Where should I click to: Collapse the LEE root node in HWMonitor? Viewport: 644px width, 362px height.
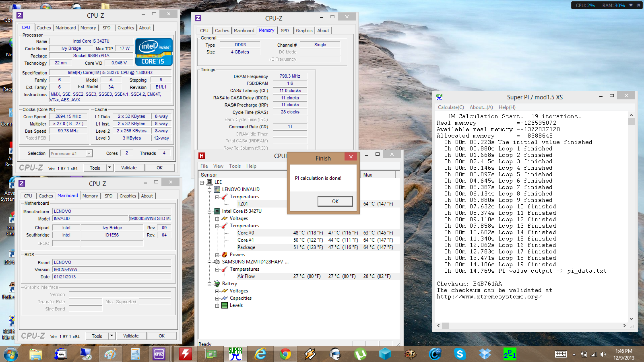click(202, 182)
